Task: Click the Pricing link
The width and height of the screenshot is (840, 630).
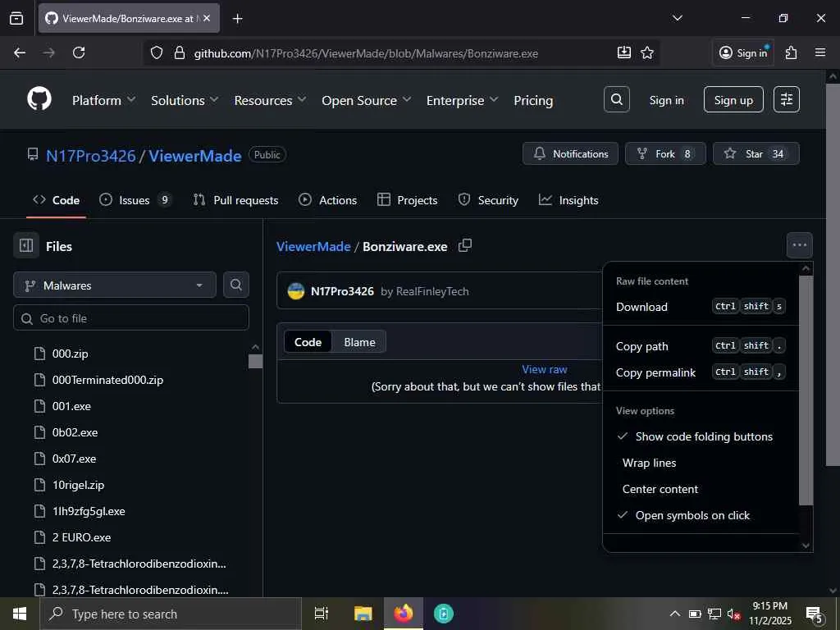Action: point(533,101)
